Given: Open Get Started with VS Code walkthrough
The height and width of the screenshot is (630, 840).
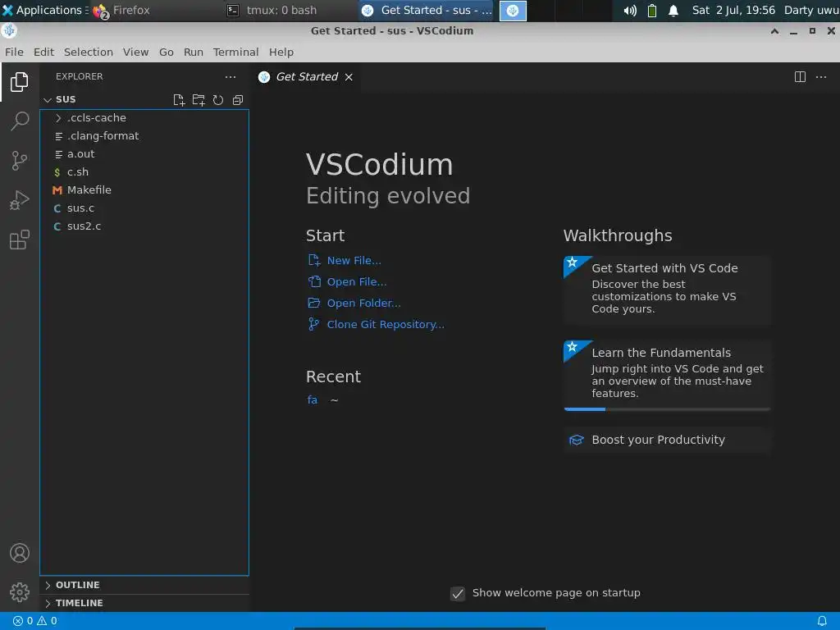Looking at the screenshot, I should pos(667,290).
